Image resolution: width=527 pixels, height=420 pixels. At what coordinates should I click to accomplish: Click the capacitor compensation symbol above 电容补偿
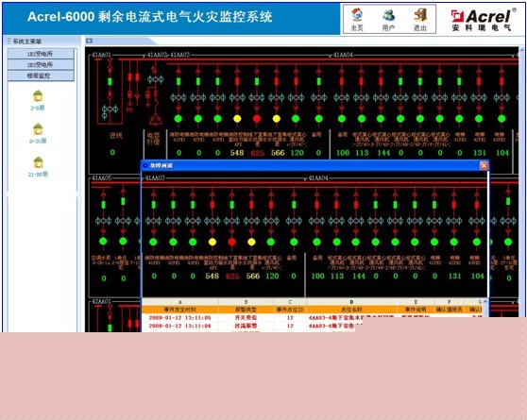pos(155,120)
